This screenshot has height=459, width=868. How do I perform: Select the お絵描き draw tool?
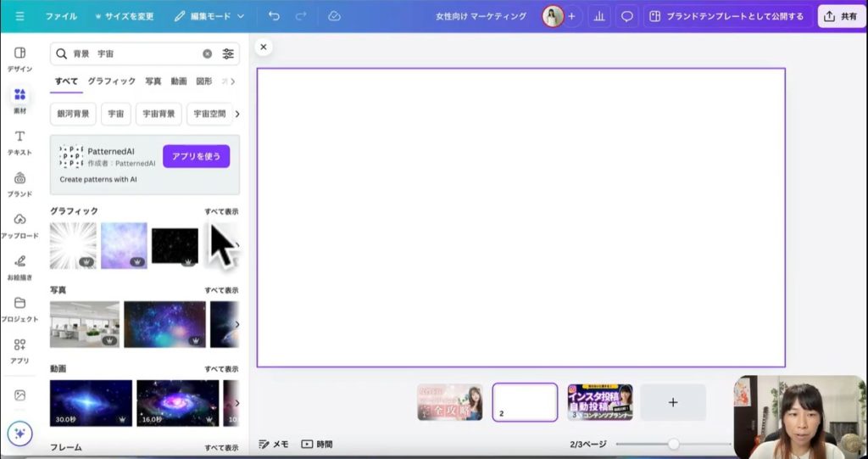19,266
